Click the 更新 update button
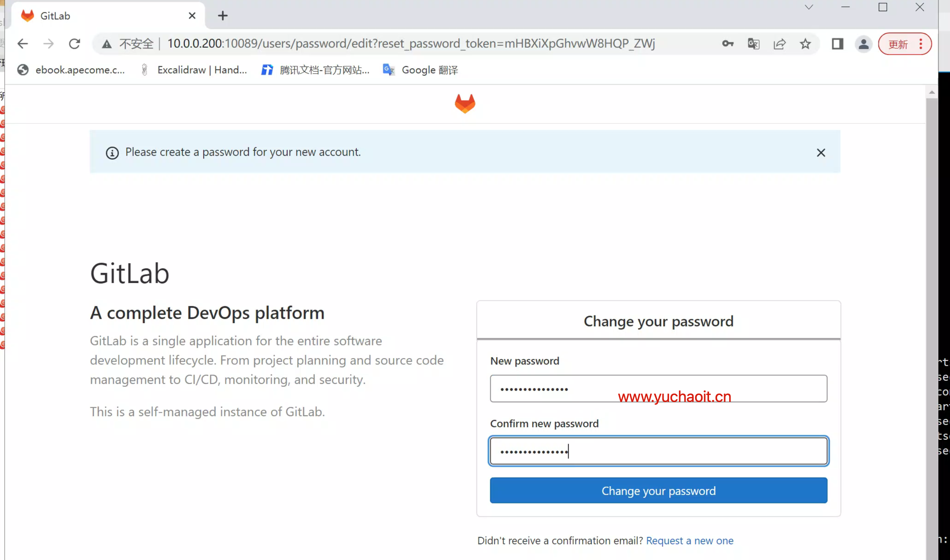Screen dimensions: 950x560 898,44
